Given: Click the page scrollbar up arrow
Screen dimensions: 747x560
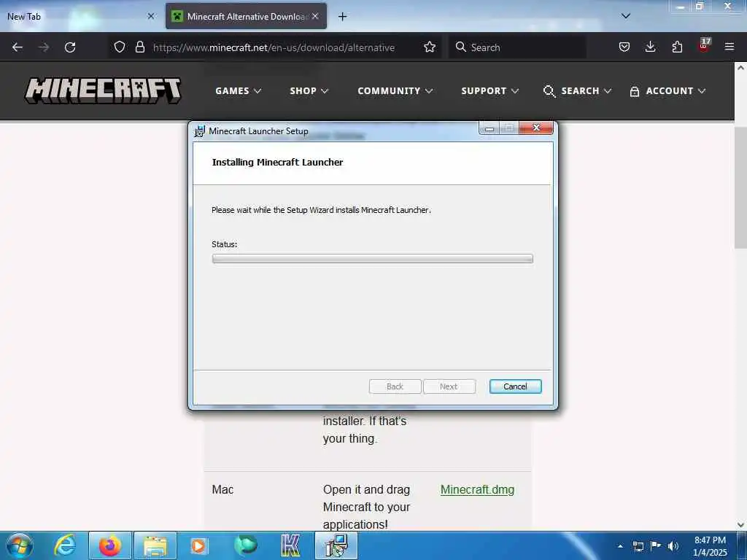Looking at the screenshot, I should 741,68.
